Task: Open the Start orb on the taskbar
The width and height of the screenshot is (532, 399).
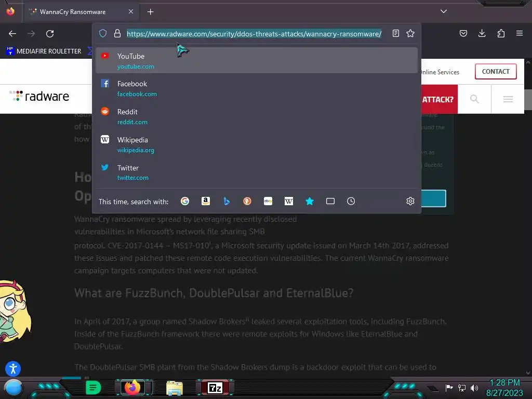Action: [x=14, y=388]
